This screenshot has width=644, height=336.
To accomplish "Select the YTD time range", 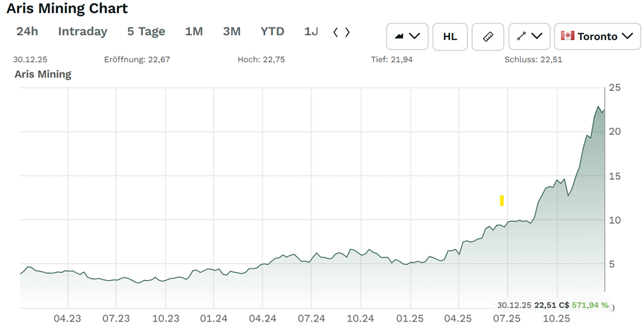I will tap(272, 32).
